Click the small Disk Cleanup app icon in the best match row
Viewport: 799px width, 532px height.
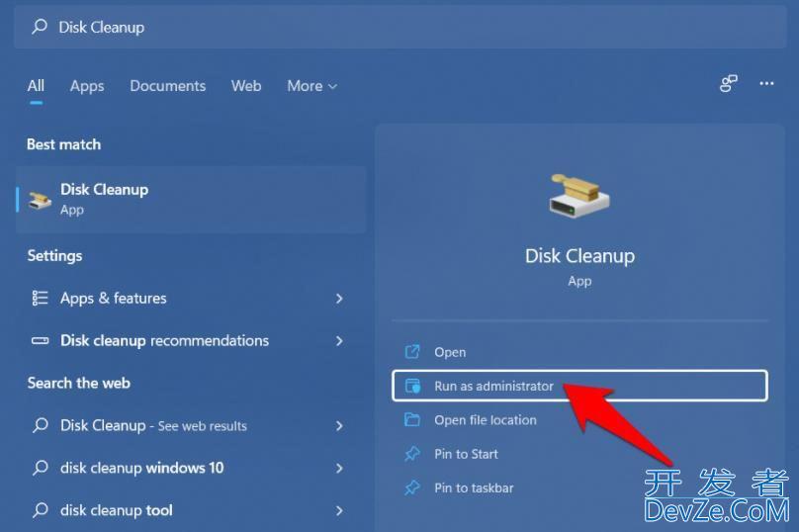click(40, 200)
